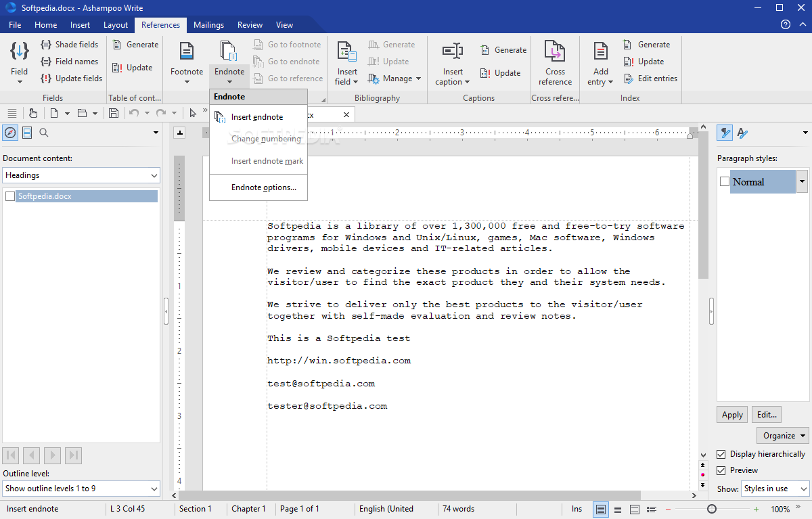The height and width of the screenshot is (519, 812).
Task: Toggle Field names display
Action: [70, 62]
